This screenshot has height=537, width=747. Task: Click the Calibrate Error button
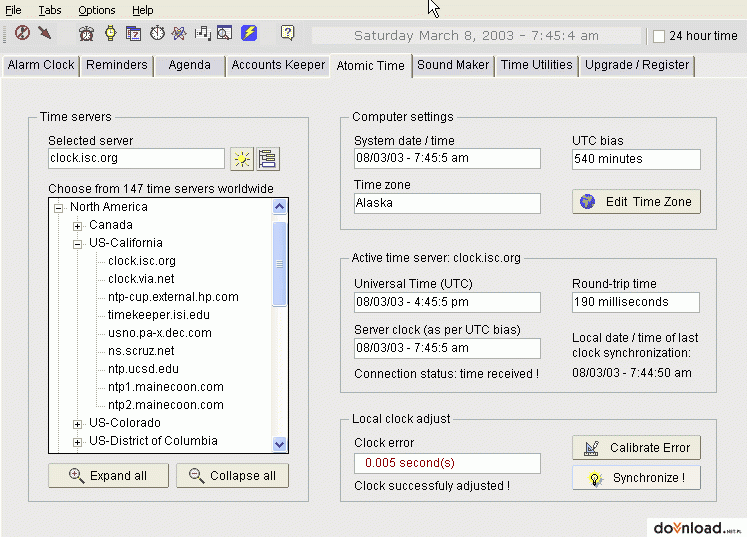point(636,448)
